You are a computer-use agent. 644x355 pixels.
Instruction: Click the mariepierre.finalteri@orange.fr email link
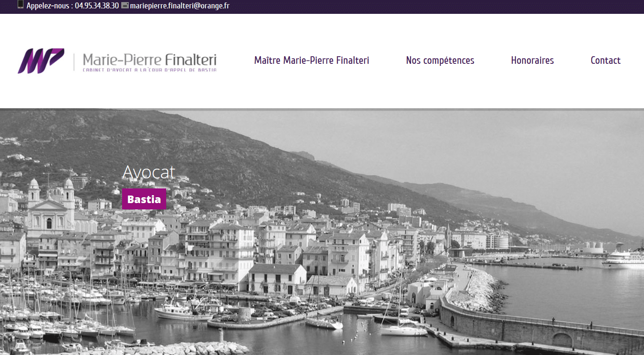click(180, 6)
